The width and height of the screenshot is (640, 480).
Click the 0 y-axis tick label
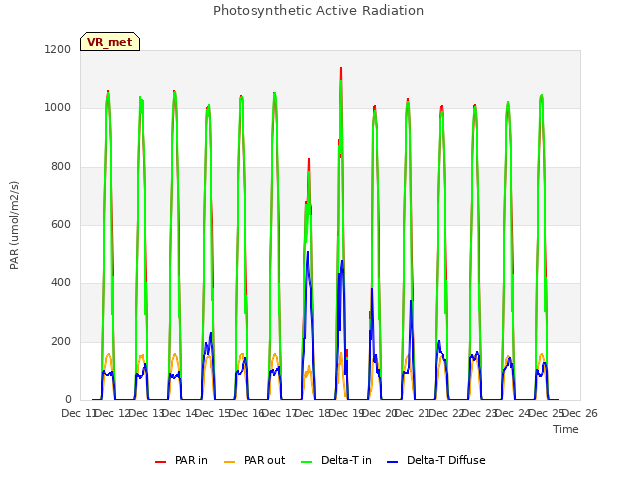click(68, 400)
